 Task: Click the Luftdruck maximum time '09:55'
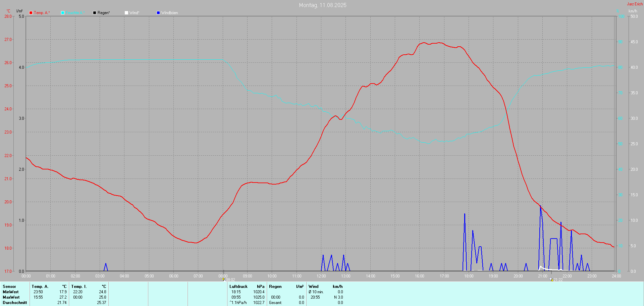(x=236, y=297)
